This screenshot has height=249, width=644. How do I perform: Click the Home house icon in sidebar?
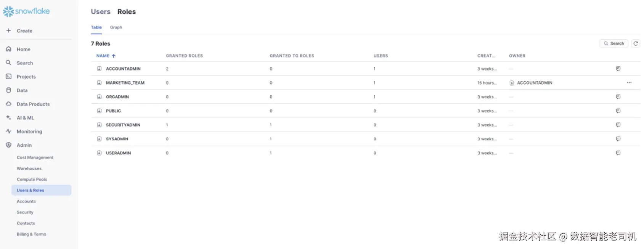click(x=8, y=49)
